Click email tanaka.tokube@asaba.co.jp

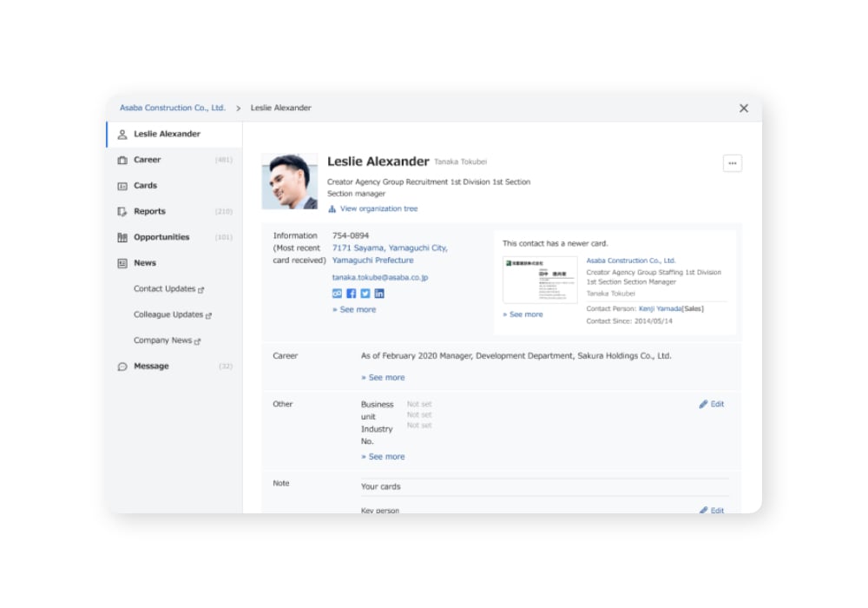(380, 277)
